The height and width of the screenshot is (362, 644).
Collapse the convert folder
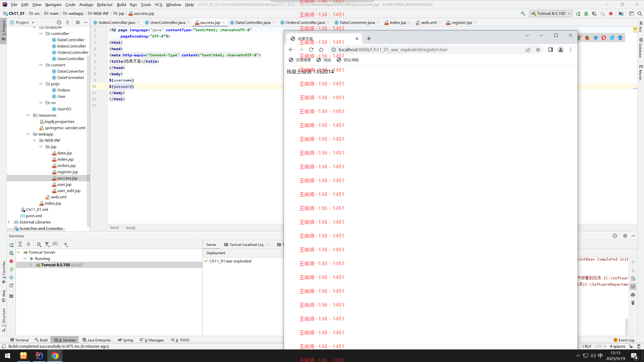pyautogui.click(x=41, y=65)
